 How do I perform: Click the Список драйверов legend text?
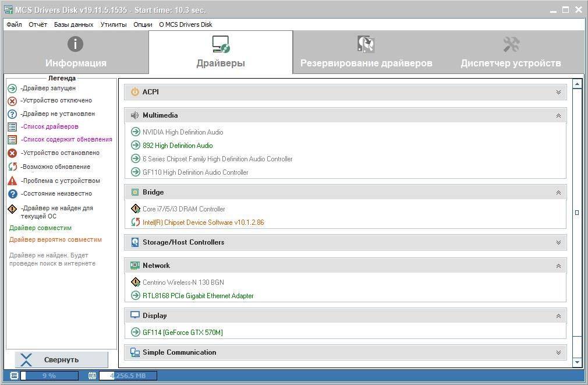49,126
